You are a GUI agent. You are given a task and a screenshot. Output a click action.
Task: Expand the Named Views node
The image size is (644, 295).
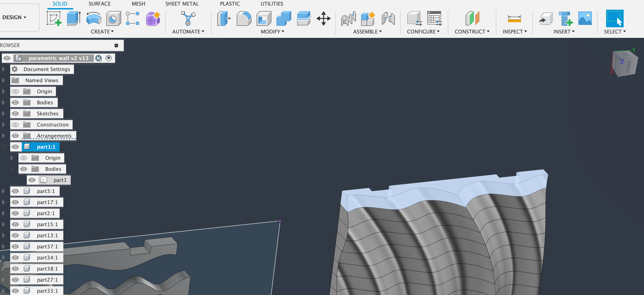pyautogui.click(x=3, y=80)
